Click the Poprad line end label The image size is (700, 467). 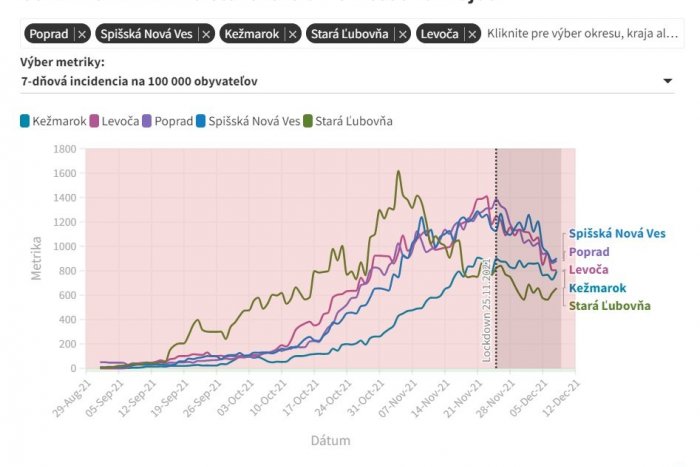(589, 252)
